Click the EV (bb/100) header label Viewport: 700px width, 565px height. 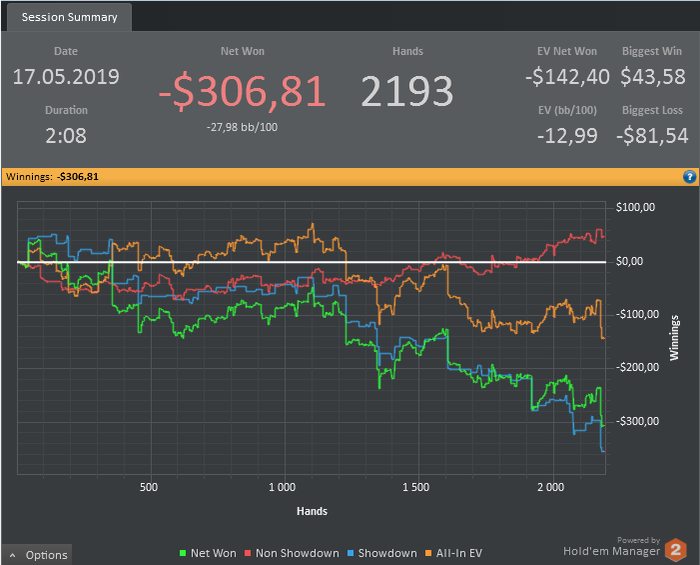pos(567,110)
